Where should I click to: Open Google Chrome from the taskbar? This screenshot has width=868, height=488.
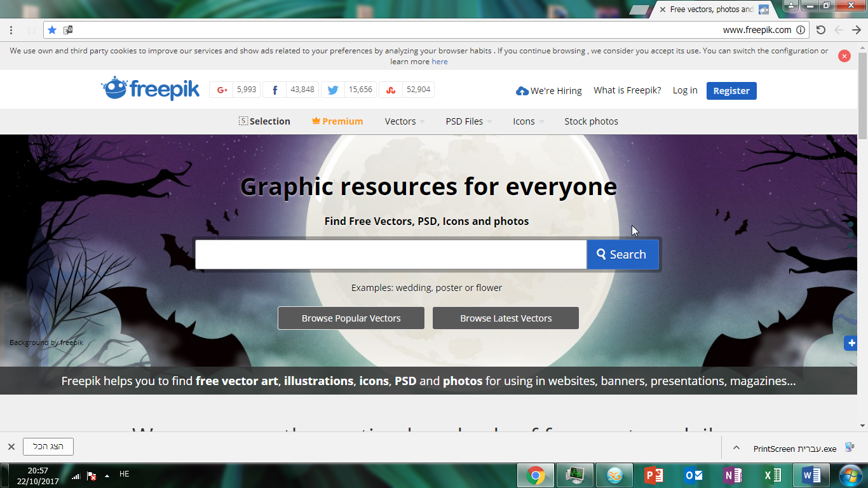tap(536, 475)
